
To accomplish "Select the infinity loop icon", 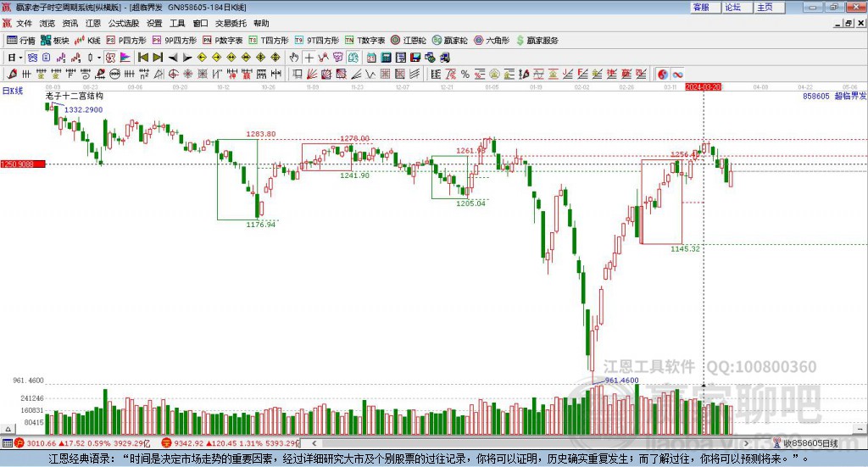I will [677, 74].
